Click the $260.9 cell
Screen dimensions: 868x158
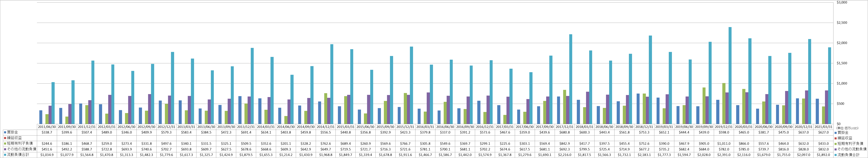coord(365,144)
